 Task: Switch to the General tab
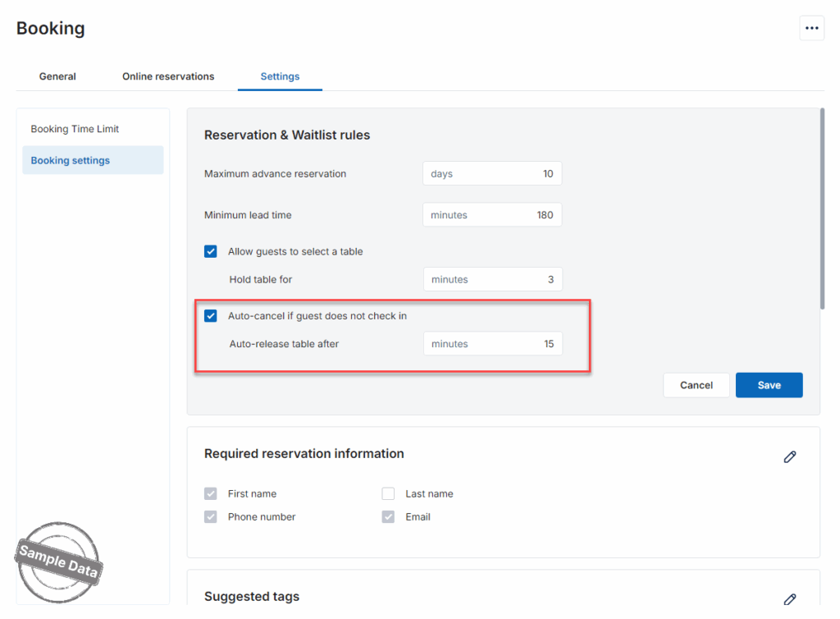pos(57,76)
